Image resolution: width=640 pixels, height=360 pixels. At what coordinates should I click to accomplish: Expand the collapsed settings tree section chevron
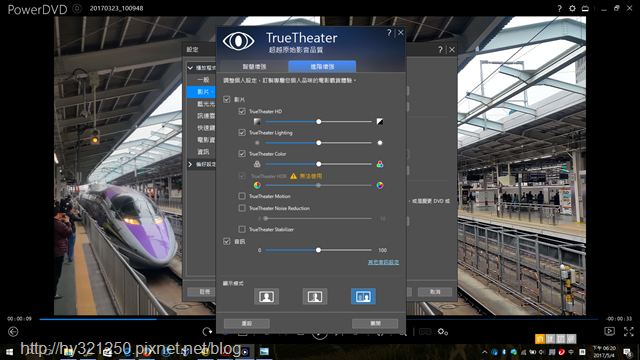pos(190,164)
